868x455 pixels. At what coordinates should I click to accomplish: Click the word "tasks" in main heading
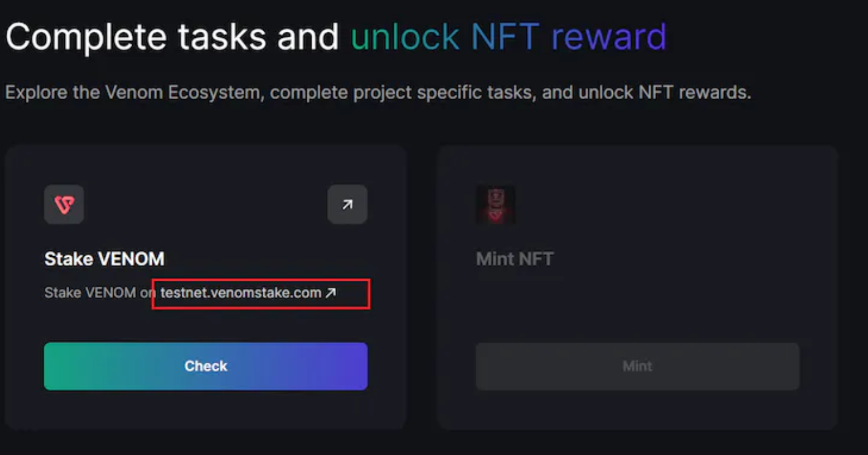pyautogui.click(x=222, y=37)
